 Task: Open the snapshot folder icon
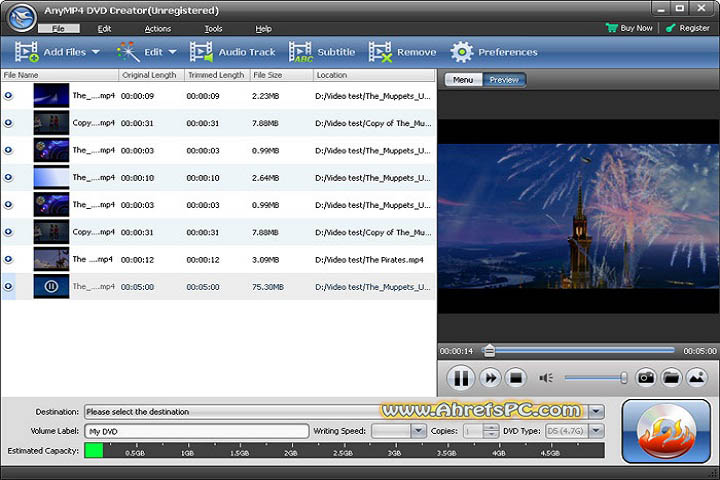point(671,378)
